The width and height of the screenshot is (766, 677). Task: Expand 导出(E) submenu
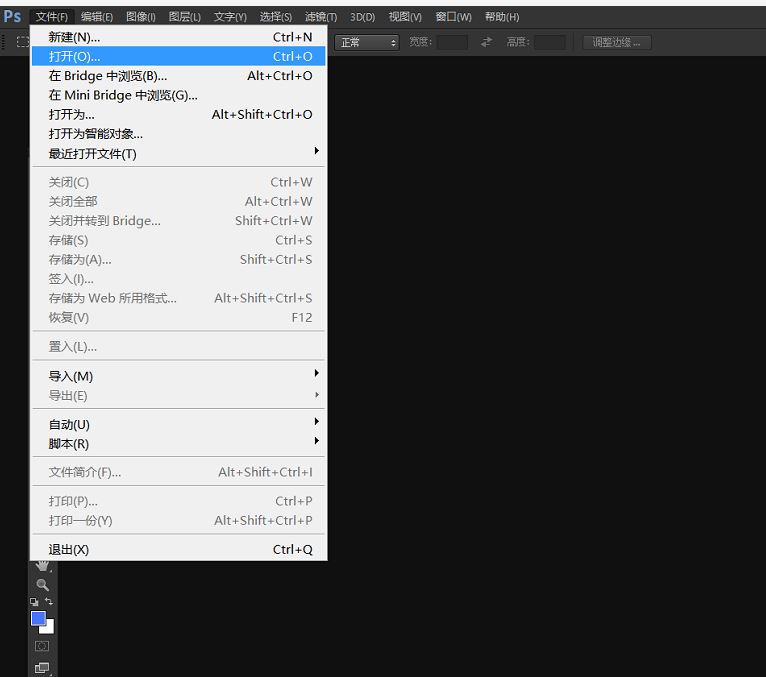(x=178, y=396)
